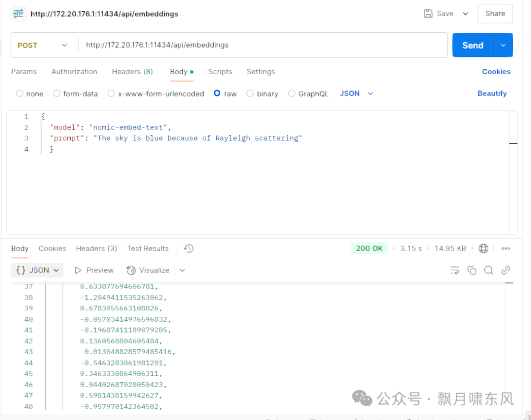531x420 pixels.
Task: Click the request editor vertical scrollbar
Action: pyautogui.click(x=513, y=172)
